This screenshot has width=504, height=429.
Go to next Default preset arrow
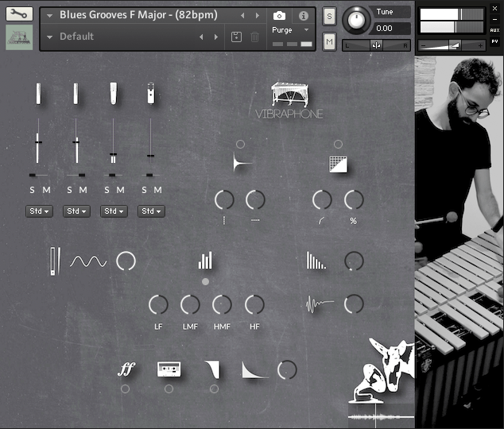coord(216,37)
